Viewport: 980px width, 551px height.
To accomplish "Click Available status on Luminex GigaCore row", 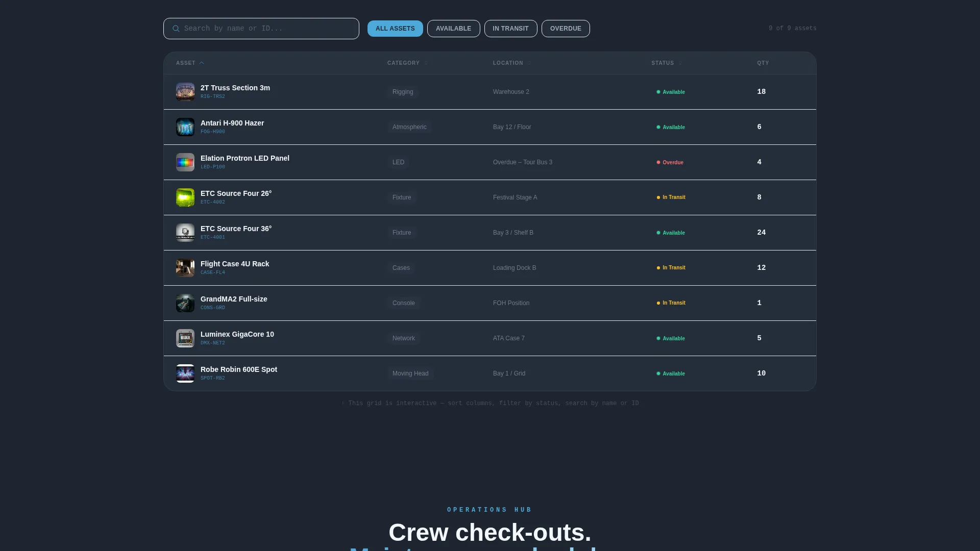I will coord(671,338).
